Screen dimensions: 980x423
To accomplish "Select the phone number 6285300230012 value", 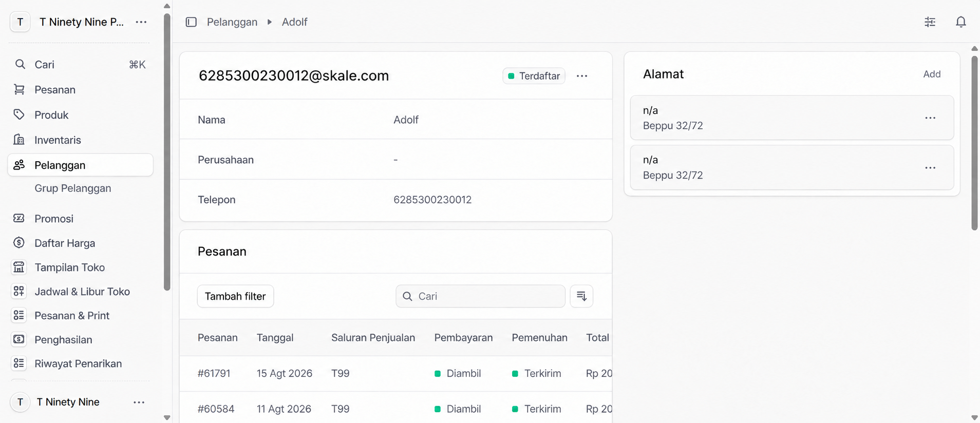I will (x=432, y=200).
